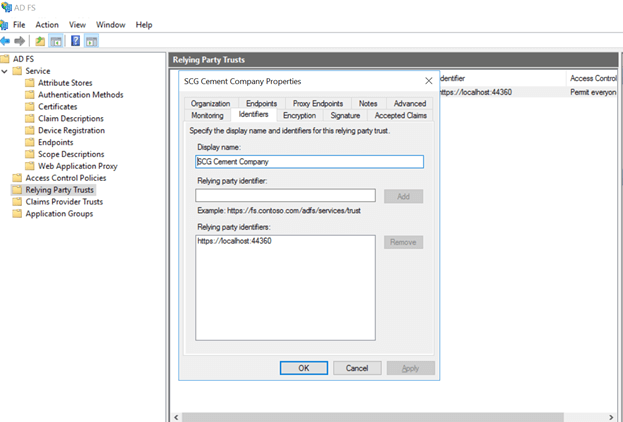Select the Identifiers tab
The width and height of the screenshot is (623, 422).
[253, 114]
